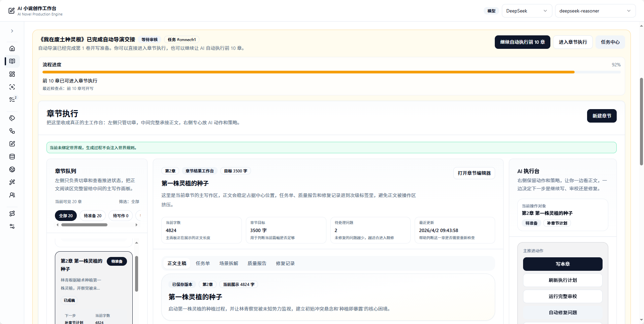The image size is (644, 324).
Task: Open the Home panel in sidebar
Action: pos(12,48)
